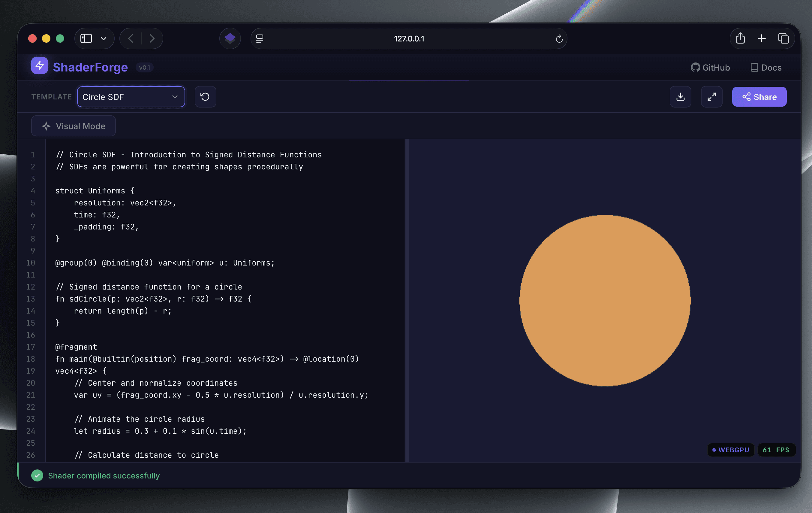Open the page settings menu in the address bar

[x=260, y=38]
